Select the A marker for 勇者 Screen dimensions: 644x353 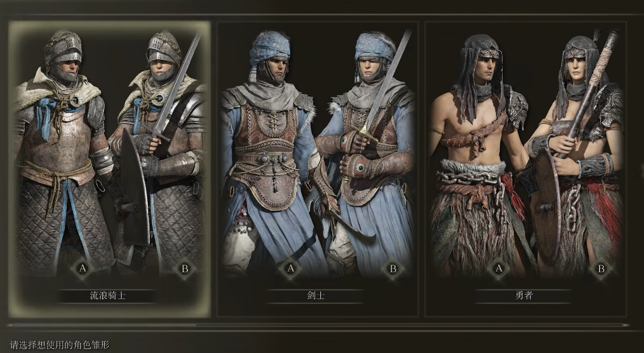[x=498, y=269]
